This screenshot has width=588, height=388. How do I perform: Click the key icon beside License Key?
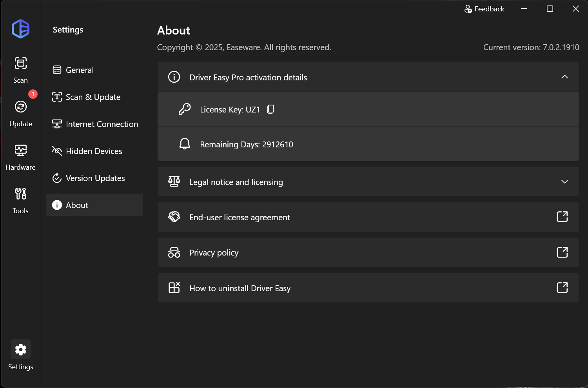(185, 109)
